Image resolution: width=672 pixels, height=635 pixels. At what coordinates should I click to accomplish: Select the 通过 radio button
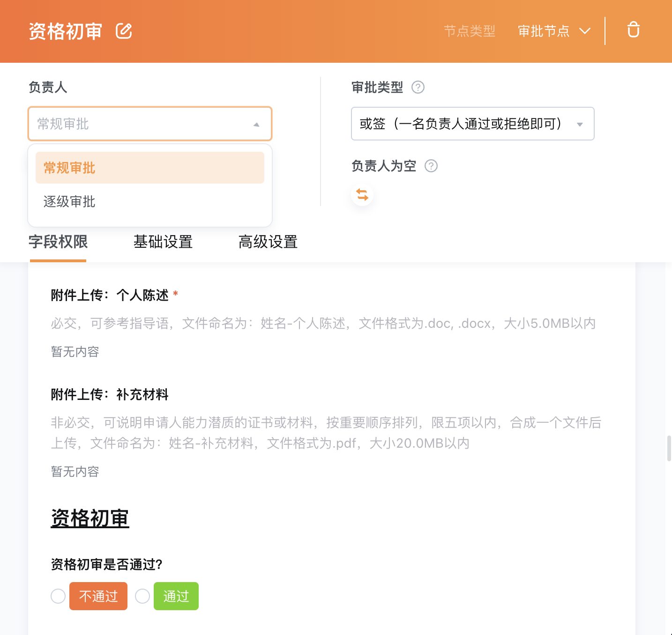(142, 596)
